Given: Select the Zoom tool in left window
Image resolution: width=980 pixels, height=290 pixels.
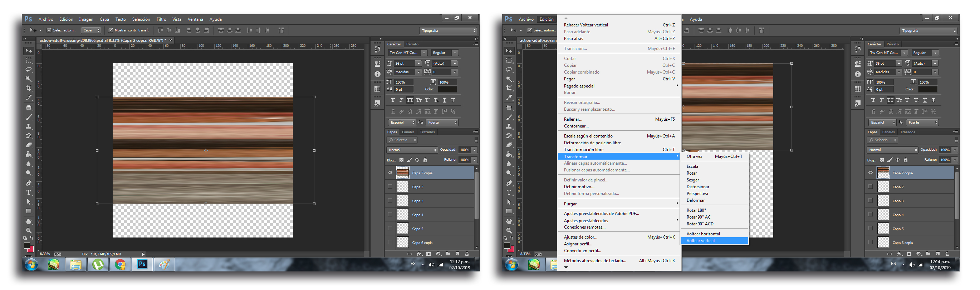Looking at the screenshot, I should [29, 231].
